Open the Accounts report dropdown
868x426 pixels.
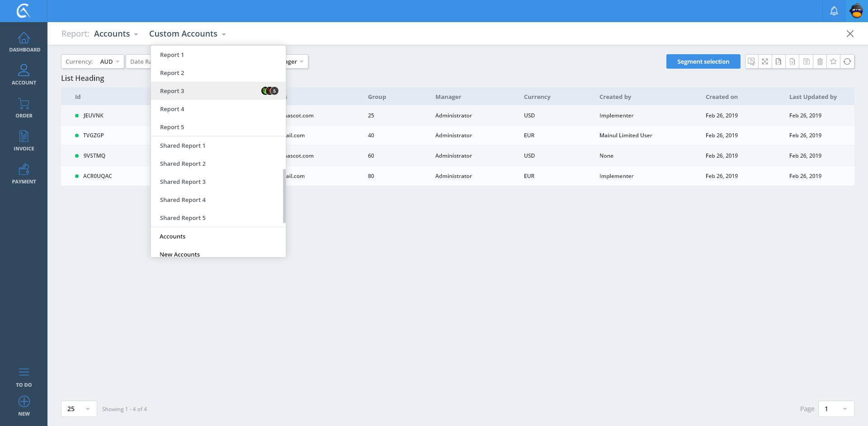pos(116,34)
